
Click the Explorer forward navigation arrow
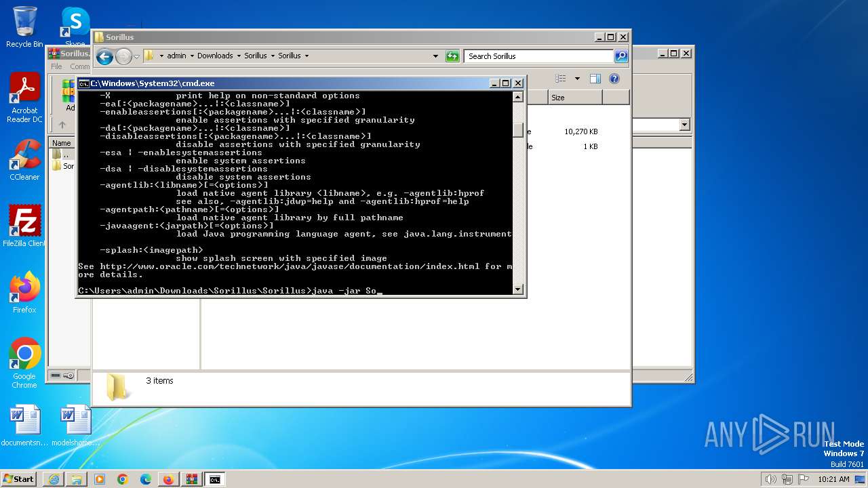point(123,57)
